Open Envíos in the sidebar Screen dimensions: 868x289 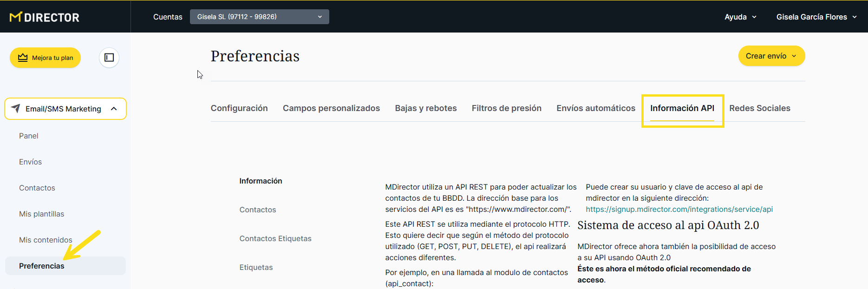[x=31, y=162]
